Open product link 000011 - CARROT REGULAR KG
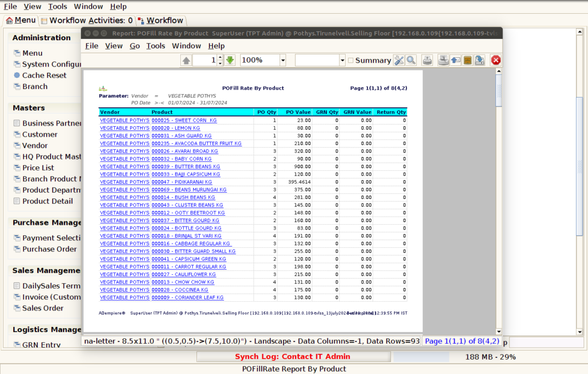 click(x=189, y=267)
